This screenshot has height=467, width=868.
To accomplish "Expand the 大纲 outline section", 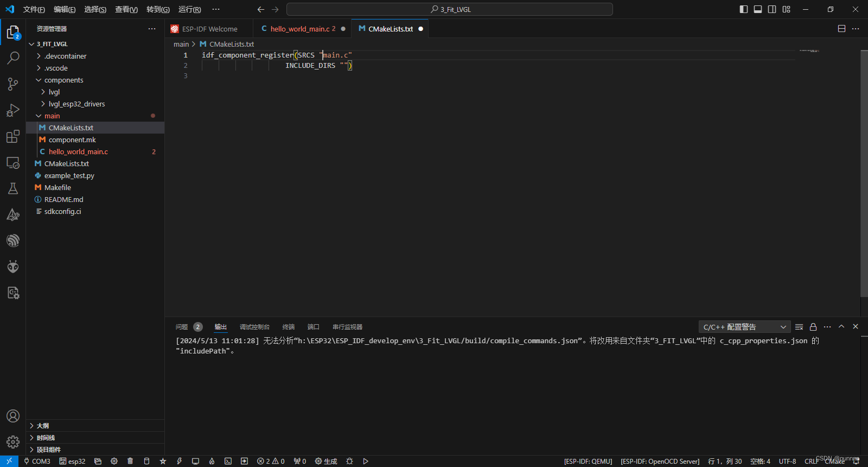I will [95, 426].
